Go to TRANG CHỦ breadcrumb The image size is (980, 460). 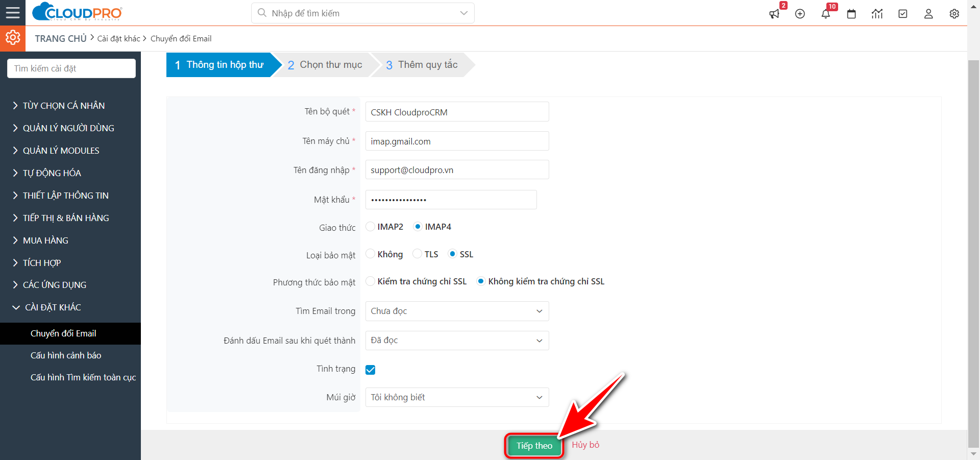click(61, 39)
